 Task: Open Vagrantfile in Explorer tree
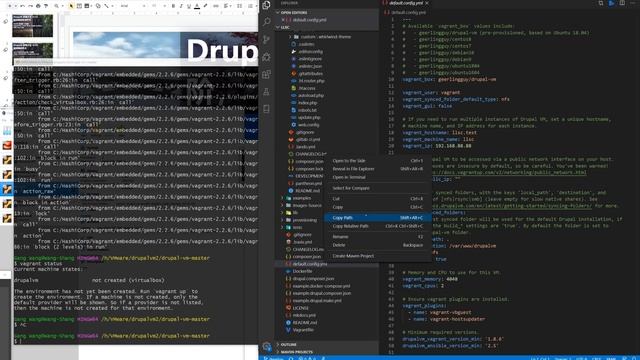click(303, 330)
